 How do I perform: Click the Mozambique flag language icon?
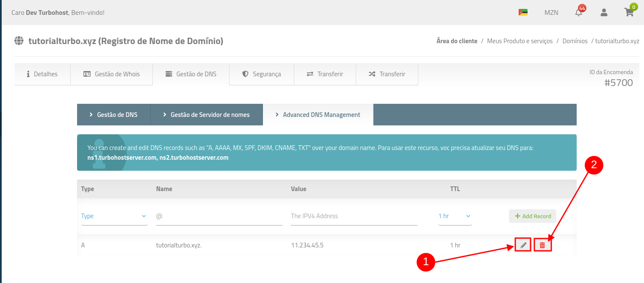point(523,13)
